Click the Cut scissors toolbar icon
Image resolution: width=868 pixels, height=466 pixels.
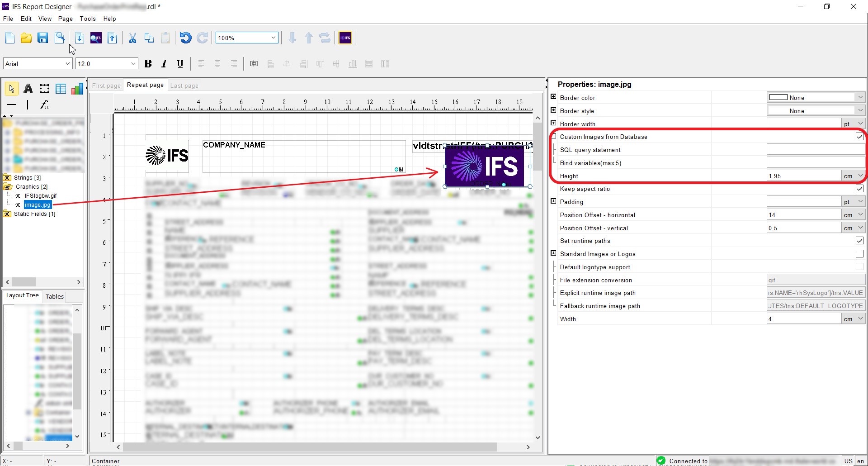pyautogui.click(x=132, y=38)
